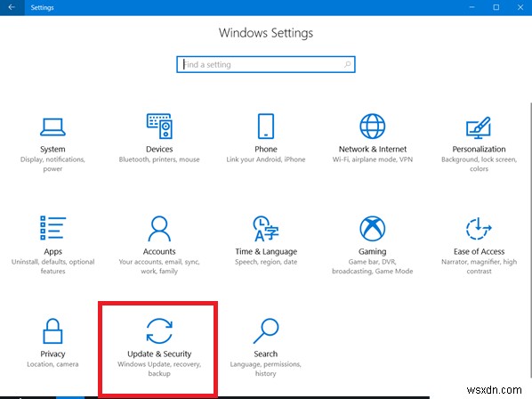Screen dimensions: 532x399
Task: Click 'Narrator, magnifier, high contrast' description
Action: [479, 266]
